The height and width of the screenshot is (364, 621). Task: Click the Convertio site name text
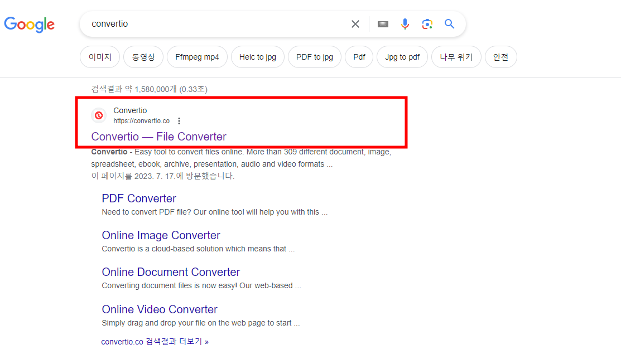pos(130,110)
